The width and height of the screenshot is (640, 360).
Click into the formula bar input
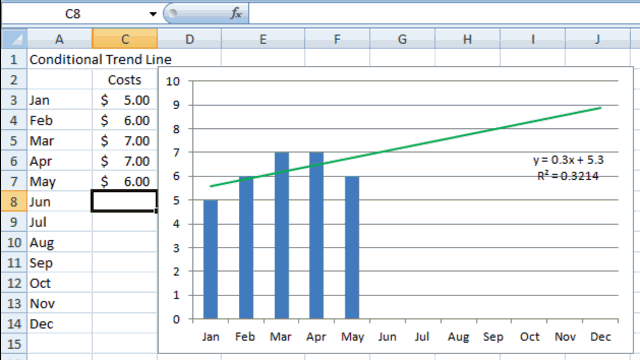[x=444, y=13]
